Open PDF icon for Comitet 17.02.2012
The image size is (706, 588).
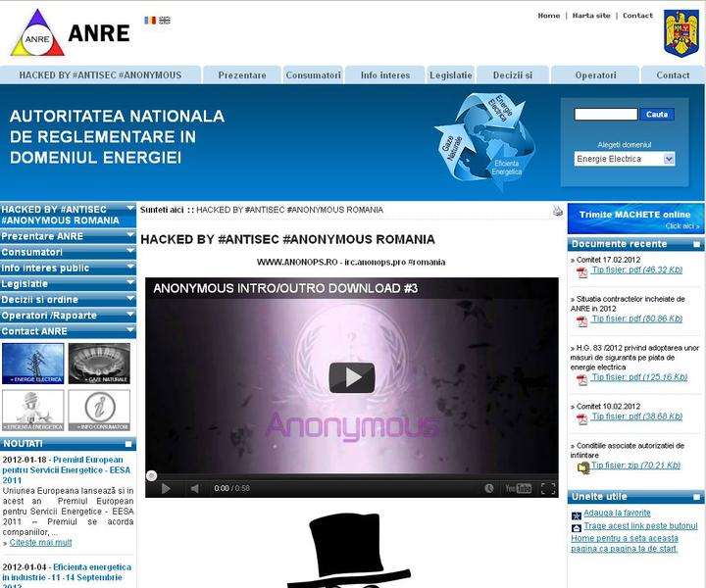(x=582, y=272)
